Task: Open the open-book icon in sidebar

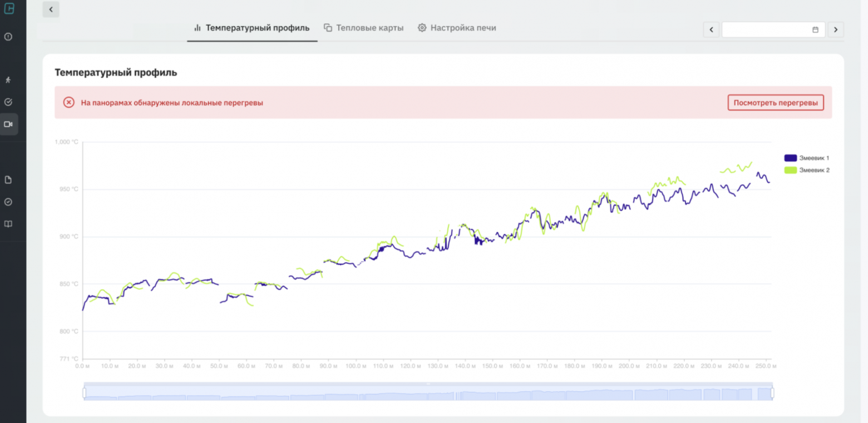Action: coord(8,224)
